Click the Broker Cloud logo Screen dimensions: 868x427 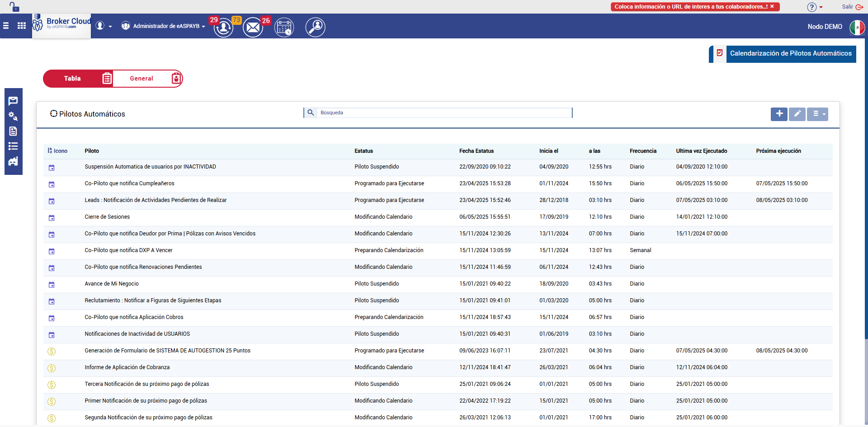tap(61, 25)
